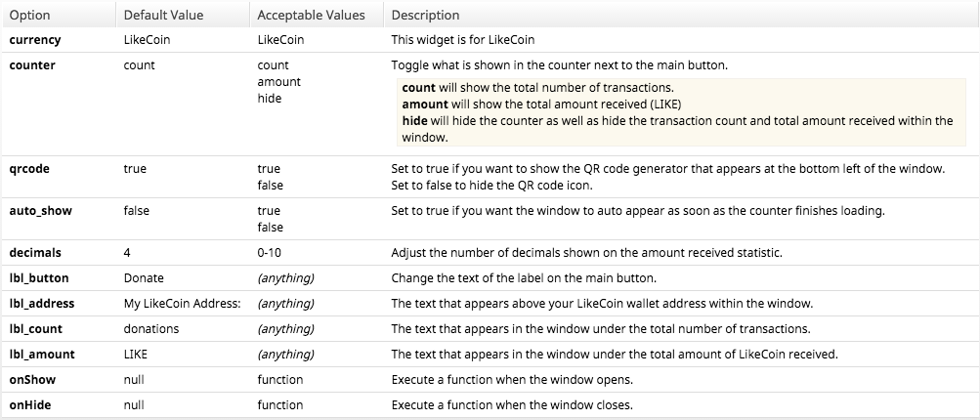Image resolution: width=980 pixels, height=420 pixels.
Task: Click 'amount' in counter acceptable values
Action: (278, 82)
